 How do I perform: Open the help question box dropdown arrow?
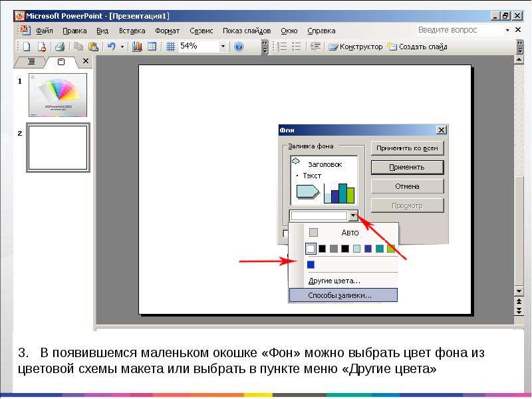(507, 30)
